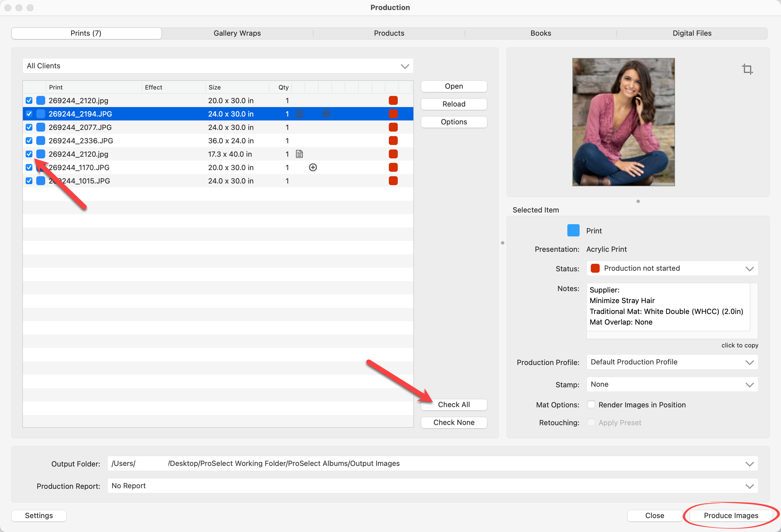Click the plus-circle icon on 269244_1170.JPG row
The width and height of the screenshot is (781, 532).
tap(312, 168)
